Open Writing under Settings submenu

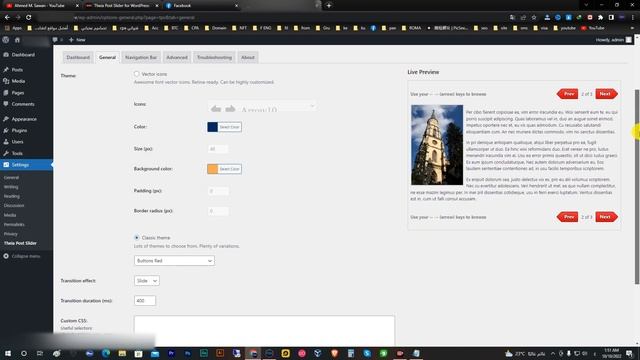11,187
